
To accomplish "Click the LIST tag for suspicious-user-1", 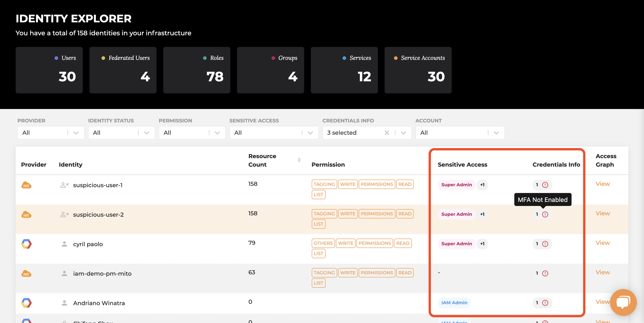I will (x=318, y=195).
